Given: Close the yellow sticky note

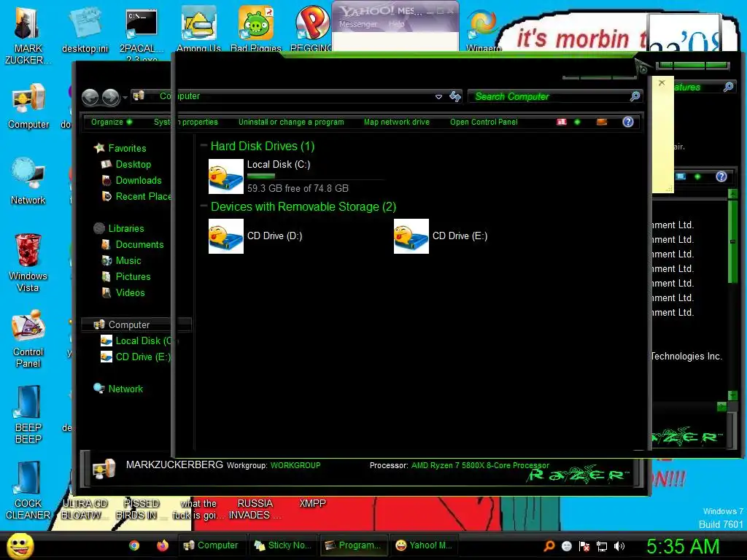Looking at the screenshot, I should point(662,83).
